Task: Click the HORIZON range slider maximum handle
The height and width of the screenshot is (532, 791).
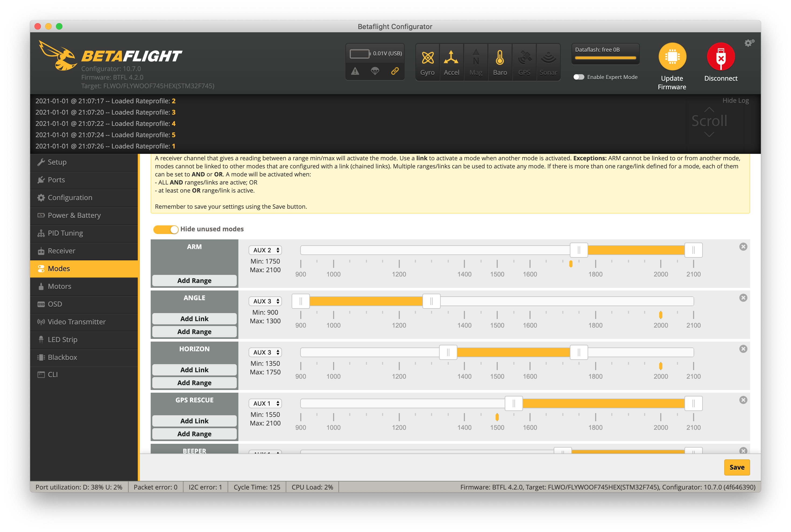Action: (x=578, y=353)
